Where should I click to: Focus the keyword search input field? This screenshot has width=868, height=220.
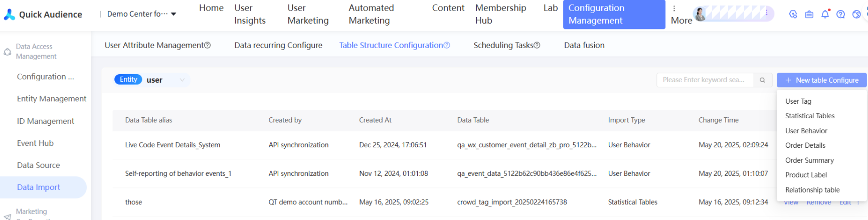click(x=705, y=80)
